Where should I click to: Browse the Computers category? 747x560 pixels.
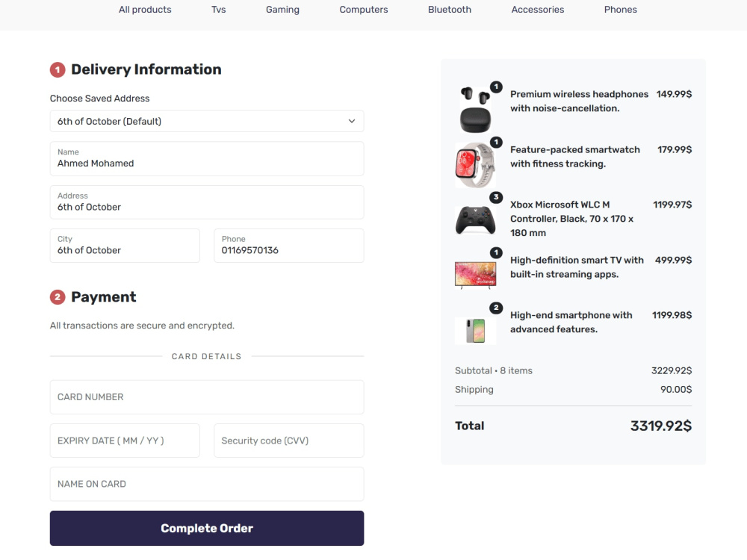point(364,10)
